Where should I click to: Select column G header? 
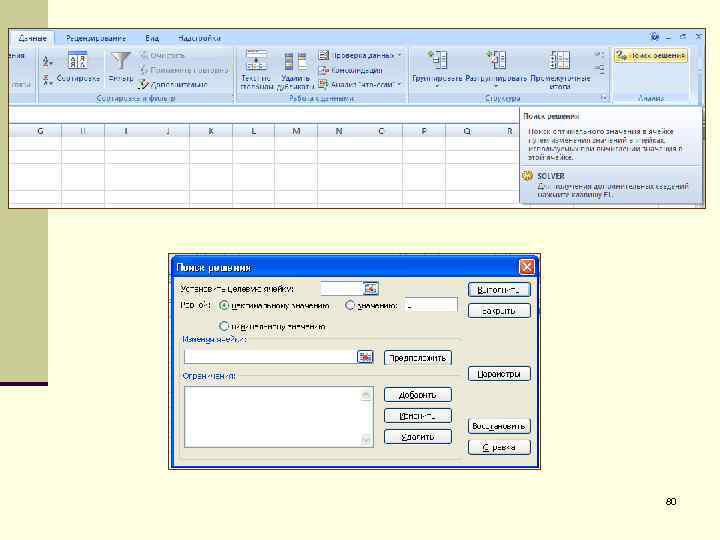[x=40, y=131]
